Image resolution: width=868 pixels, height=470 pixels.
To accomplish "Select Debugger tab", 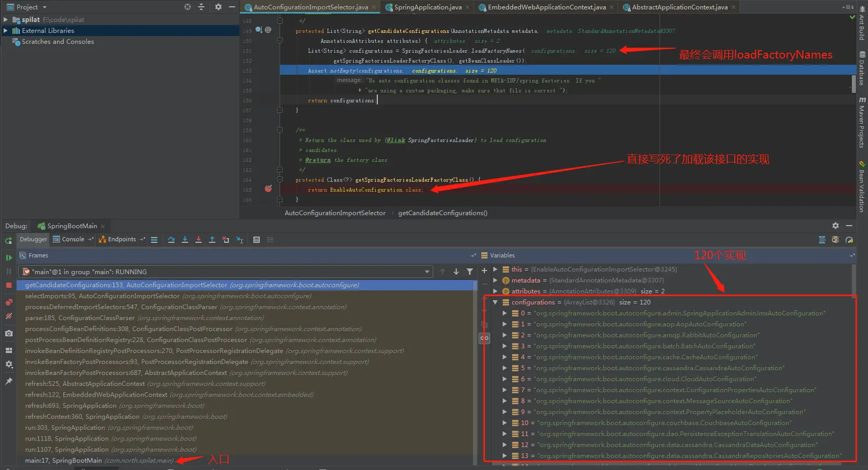I will 33,239.
